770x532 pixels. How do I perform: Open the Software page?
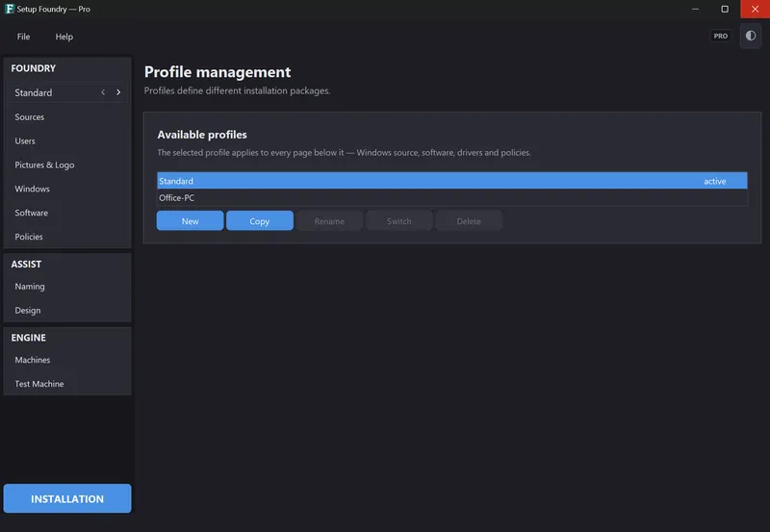67,213
